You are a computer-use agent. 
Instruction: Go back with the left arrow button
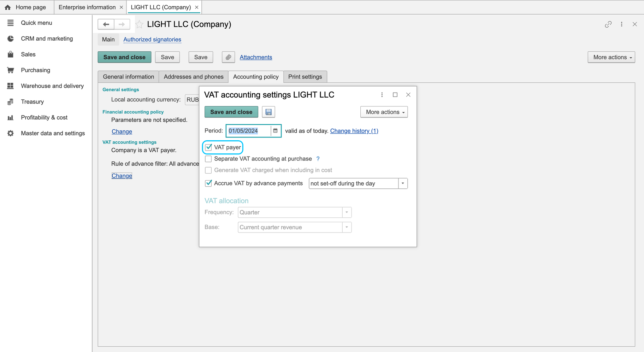(x=106, y=24)
